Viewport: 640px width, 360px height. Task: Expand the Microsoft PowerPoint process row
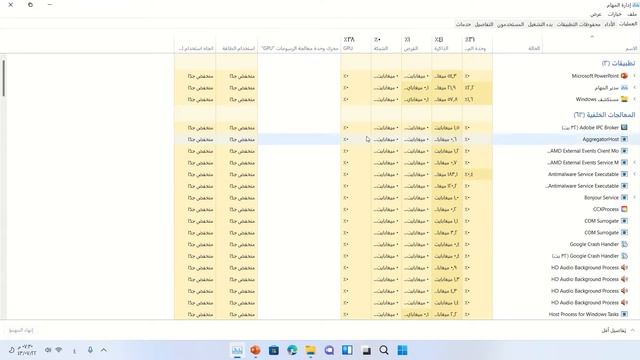(x=634, y=76)
